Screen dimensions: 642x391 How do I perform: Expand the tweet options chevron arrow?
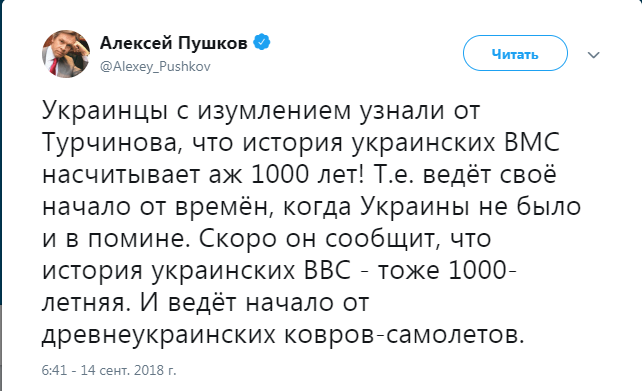593,54
